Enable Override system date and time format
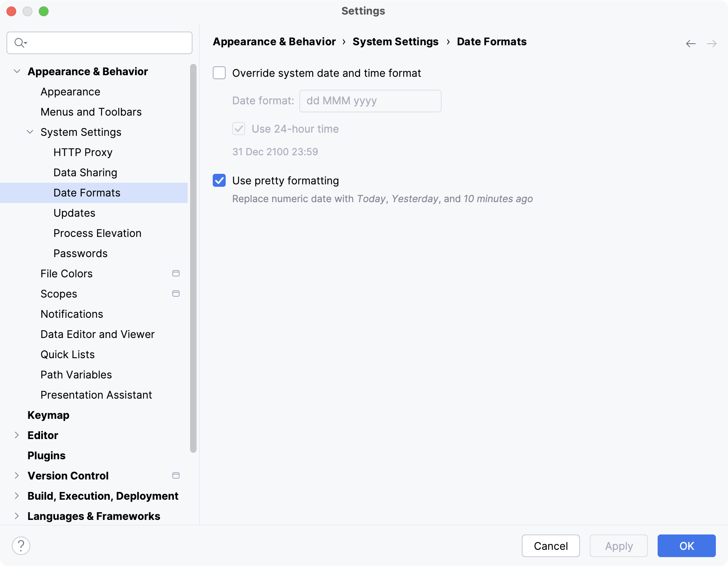Viewport: 728px width, 566px height. (x=219, y=73)
